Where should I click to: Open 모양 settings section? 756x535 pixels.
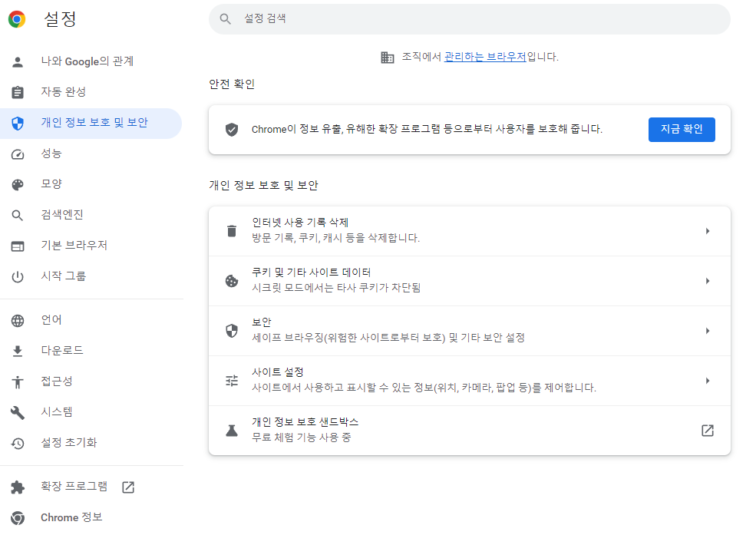coord(91,184)
